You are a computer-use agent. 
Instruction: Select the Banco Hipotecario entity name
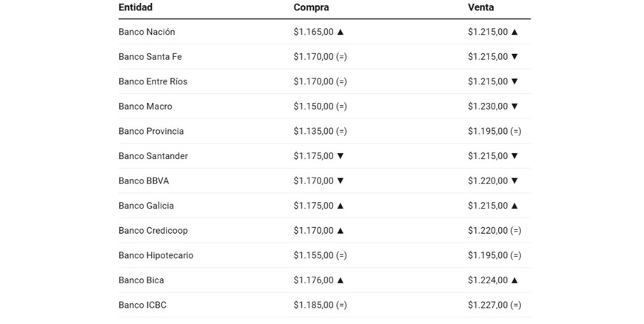(x=155, y=255)
